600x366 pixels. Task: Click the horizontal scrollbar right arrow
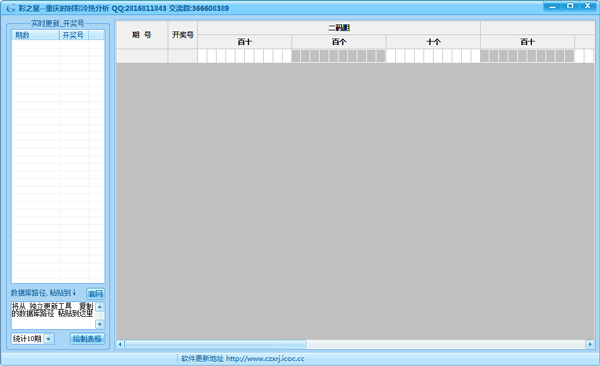pos(590,344)
